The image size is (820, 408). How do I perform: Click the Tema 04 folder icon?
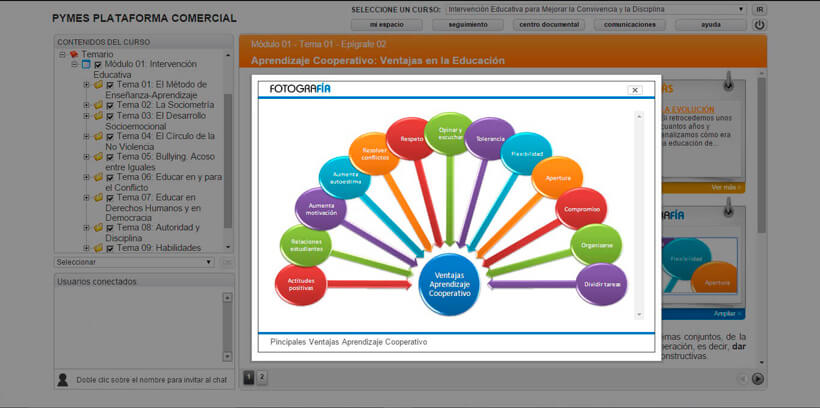point(98,136)
